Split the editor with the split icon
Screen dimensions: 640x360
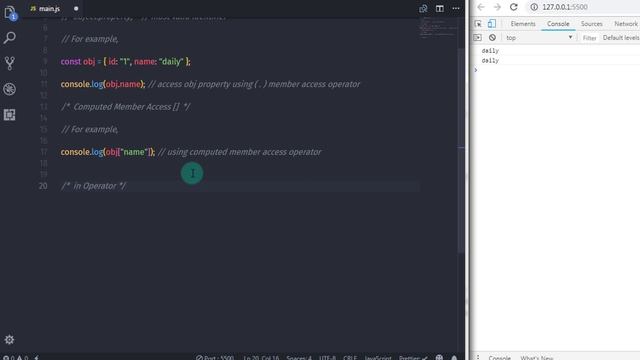[x=440, y=9]
